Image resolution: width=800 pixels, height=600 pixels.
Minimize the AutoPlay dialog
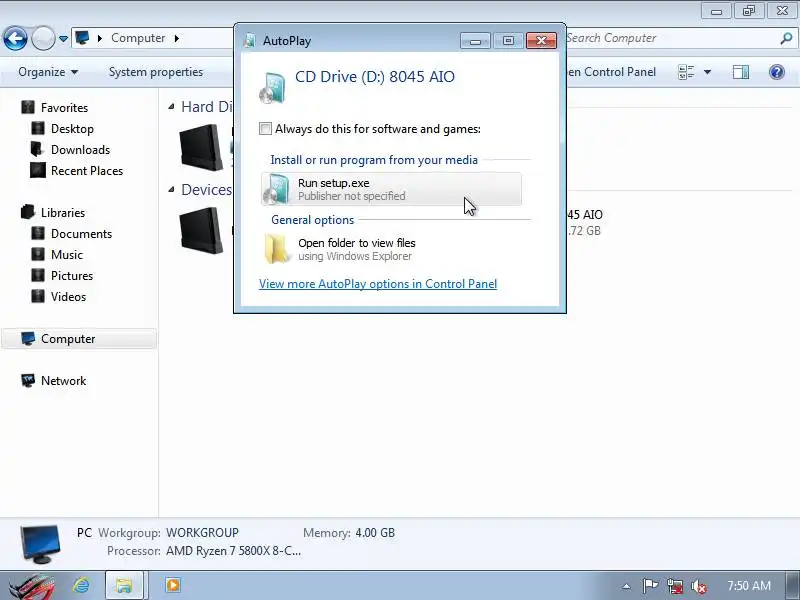[476, 40]
